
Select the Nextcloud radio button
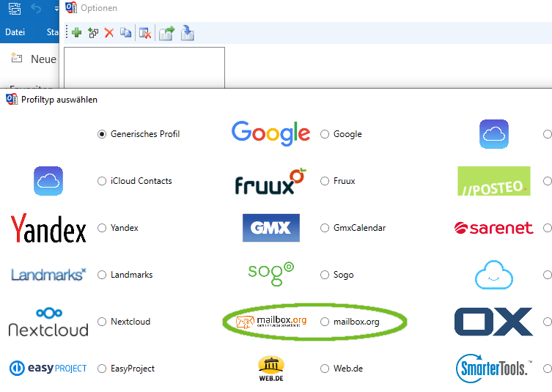click(x=102, y=322)
